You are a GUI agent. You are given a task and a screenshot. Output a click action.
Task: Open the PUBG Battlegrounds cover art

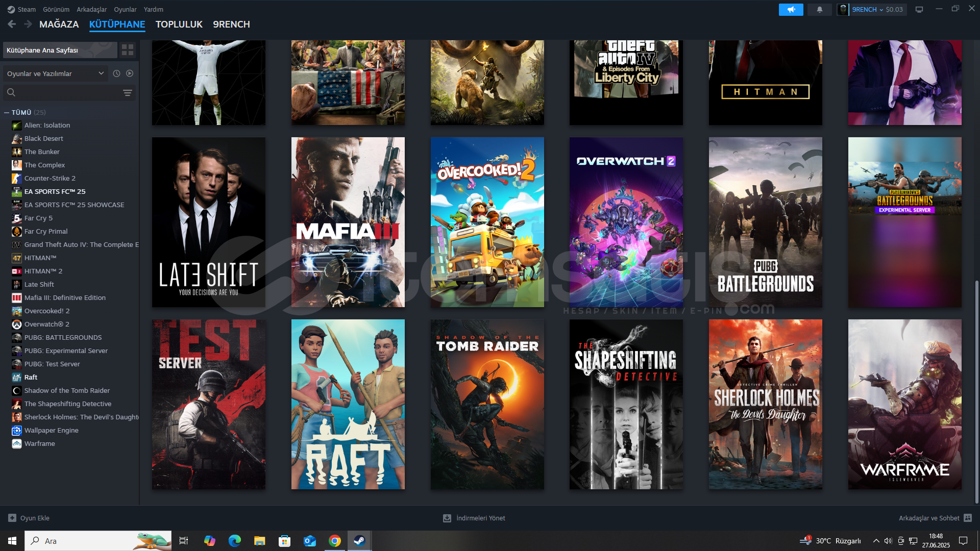(x=766, y=222)
